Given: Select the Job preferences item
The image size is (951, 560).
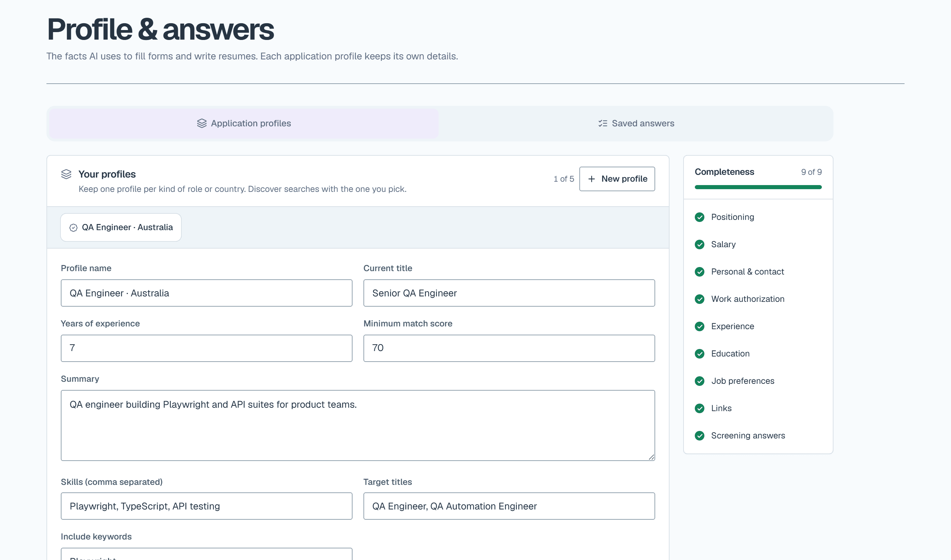Looking at the screenshot, I should (x=758, y=381).
